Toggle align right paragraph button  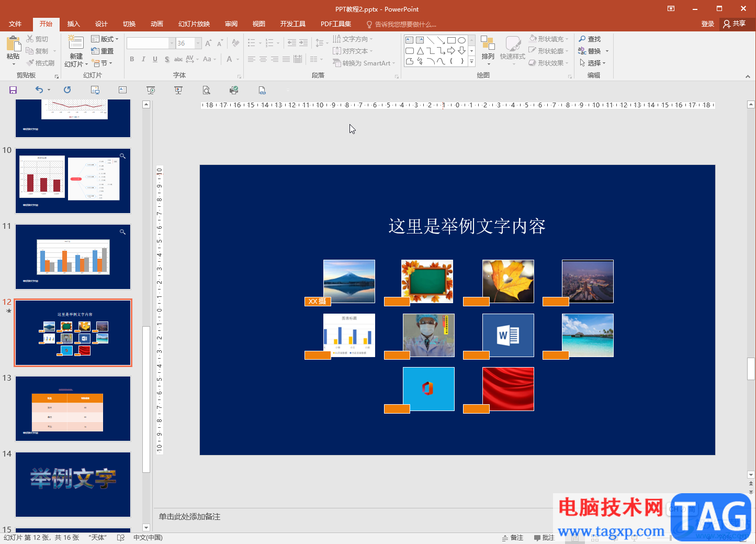(275, 59)
